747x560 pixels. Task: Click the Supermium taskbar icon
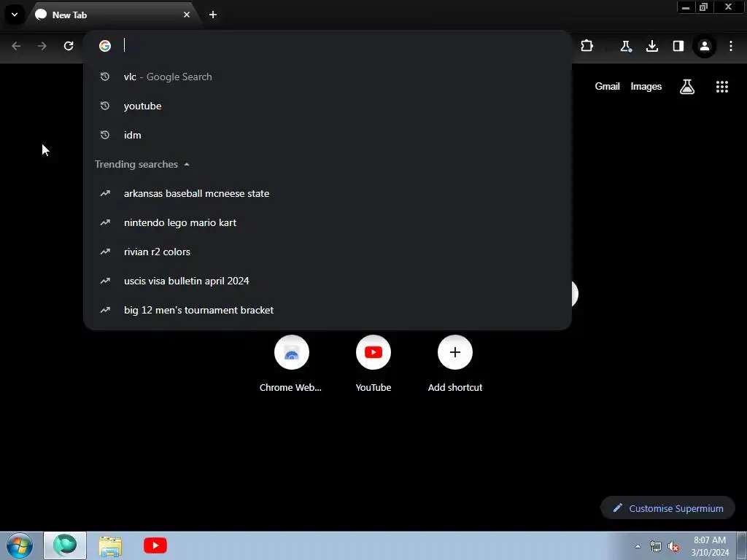65,545
